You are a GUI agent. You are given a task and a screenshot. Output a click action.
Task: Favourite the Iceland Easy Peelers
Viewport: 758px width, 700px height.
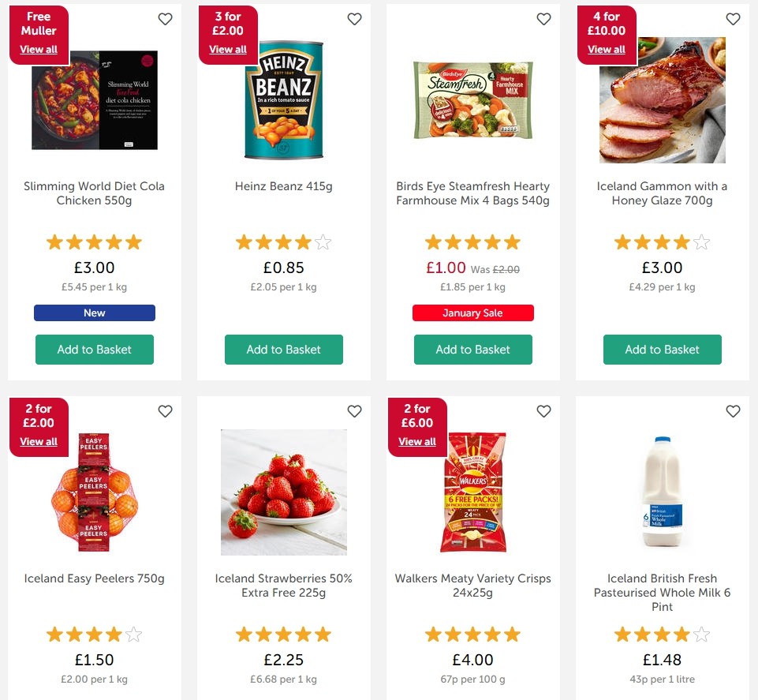[x=165, y=411]
